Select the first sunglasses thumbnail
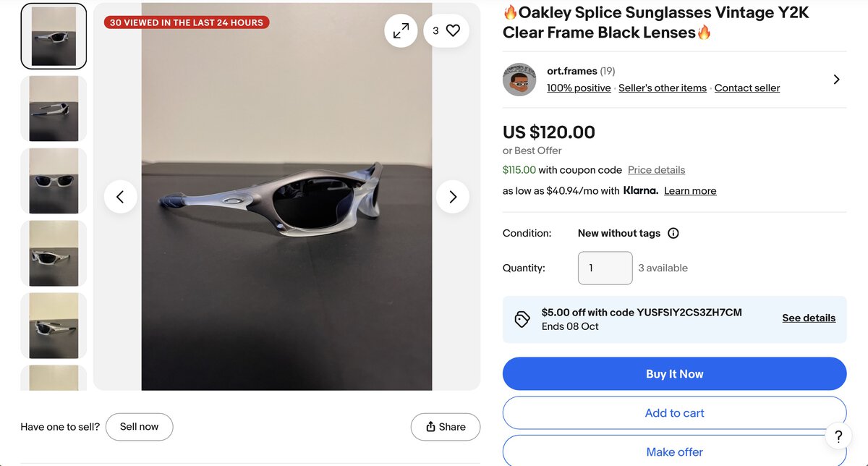The image size is (868, 466). coord(54,36)
